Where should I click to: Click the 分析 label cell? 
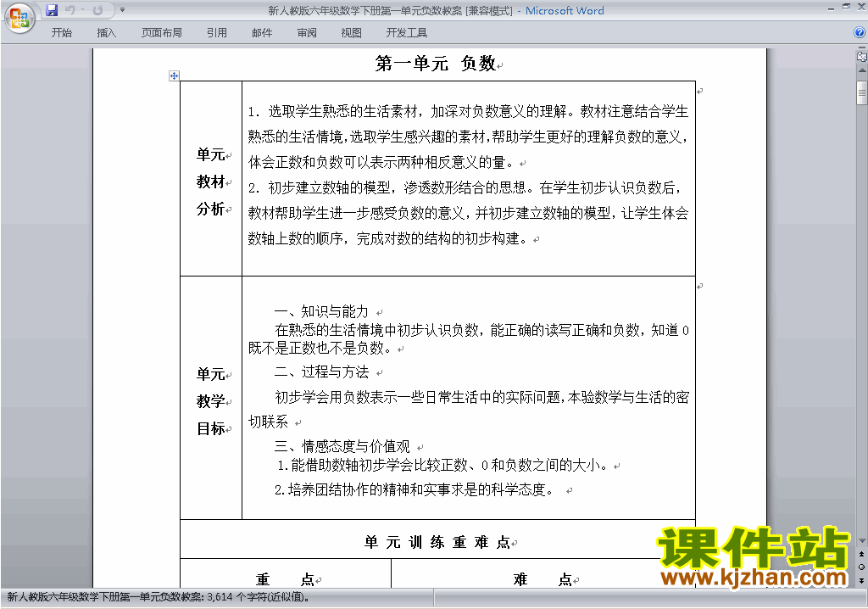pyautogui.click(x=211, y=209)
